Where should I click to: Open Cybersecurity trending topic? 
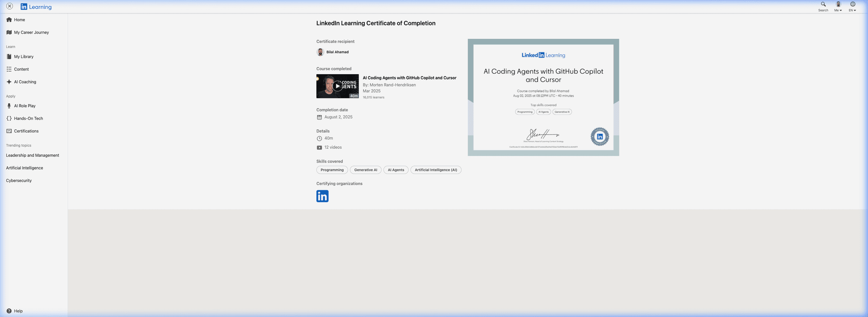(x=19, y=181)
